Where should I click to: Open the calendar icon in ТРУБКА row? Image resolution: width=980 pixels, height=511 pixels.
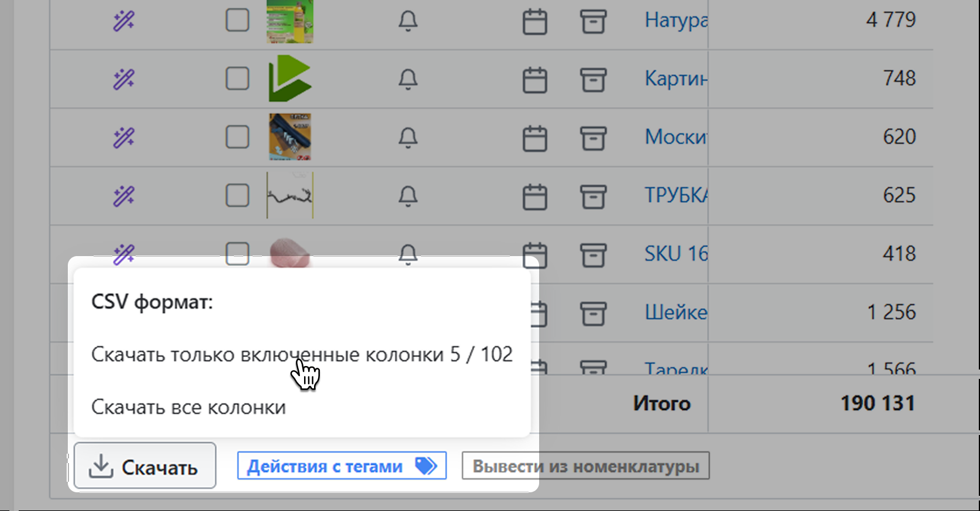[534, 197]
